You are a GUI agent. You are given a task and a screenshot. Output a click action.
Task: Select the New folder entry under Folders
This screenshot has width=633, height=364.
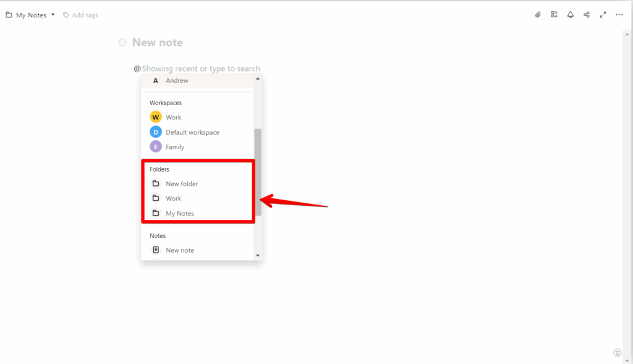point(181,184)
